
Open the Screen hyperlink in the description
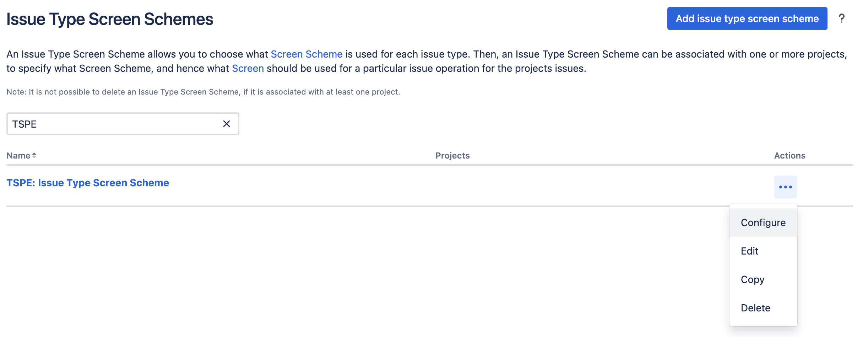248,68
